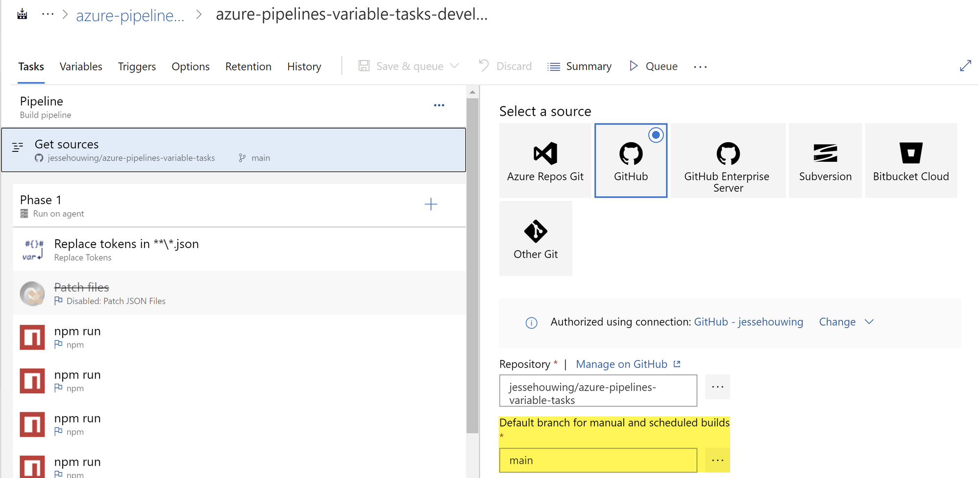Screen dimensions: 980x478
Task: Open the Triggers tab
Action: [137, 67]
